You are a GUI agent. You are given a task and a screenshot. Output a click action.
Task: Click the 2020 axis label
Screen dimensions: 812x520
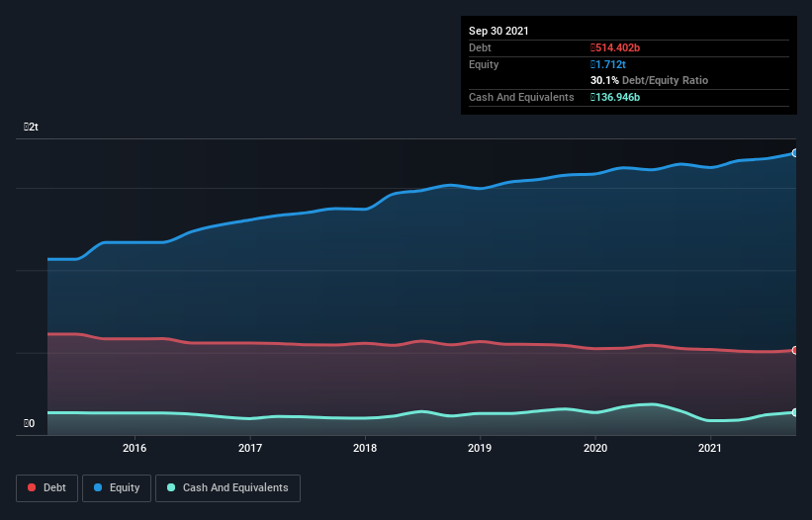click(x=595, y=448)
